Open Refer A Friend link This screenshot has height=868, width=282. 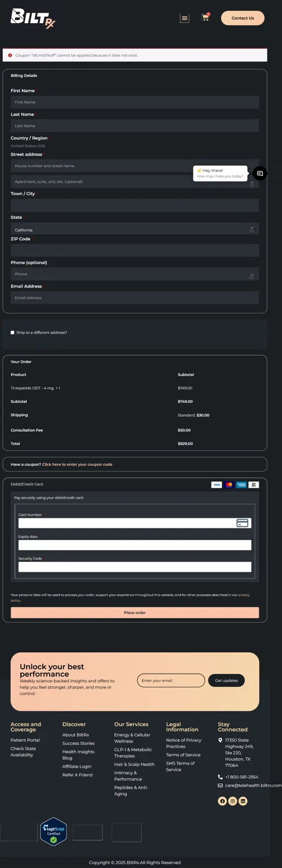coord(78,775)
